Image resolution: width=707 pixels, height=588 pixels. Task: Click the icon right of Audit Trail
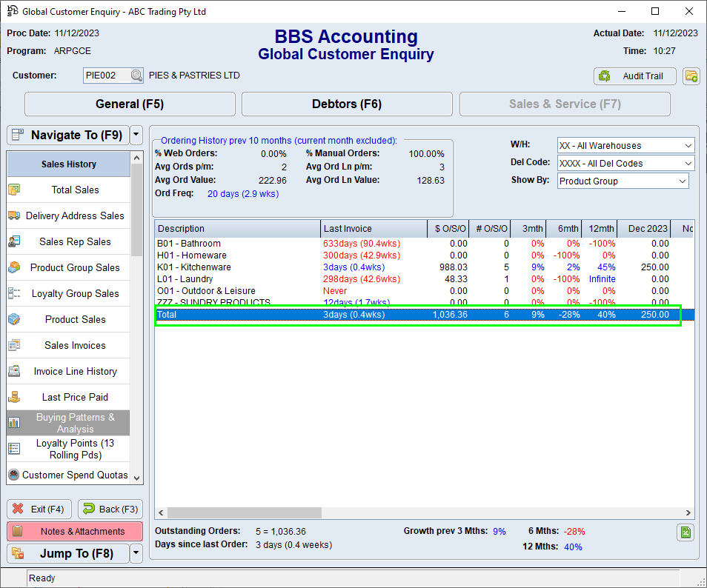(x=691, y=76)
